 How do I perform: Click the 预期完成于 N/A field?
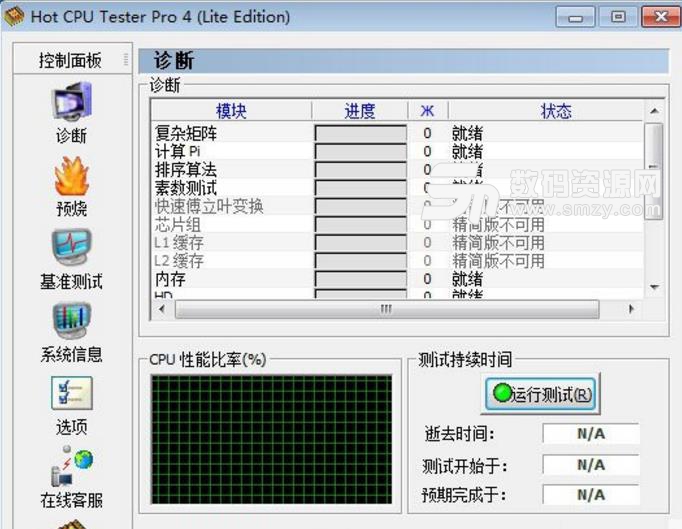591,495
